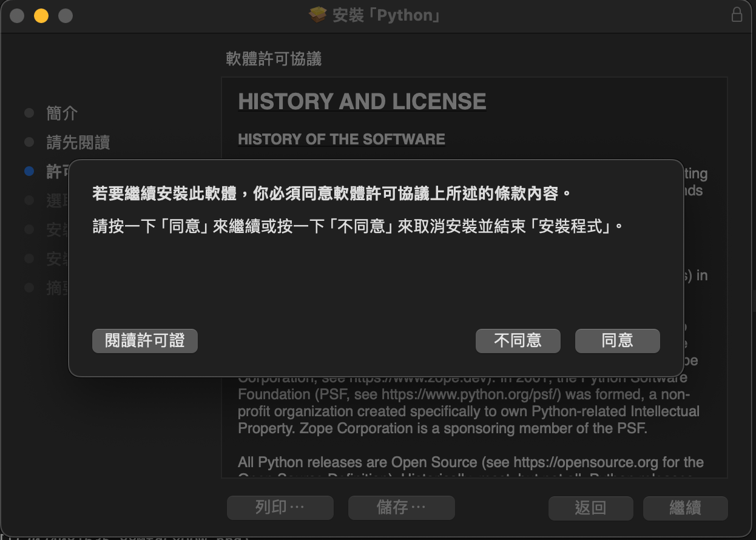Select the 簡介 step in sidebar
This screenshot has height=540, width=756.
click(x=62, y=113)
